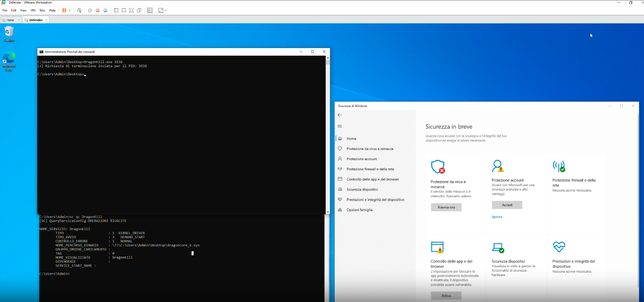
Task: Toggle the VMware console view icon
Action: pyautogui.click(x=150, y=11)
